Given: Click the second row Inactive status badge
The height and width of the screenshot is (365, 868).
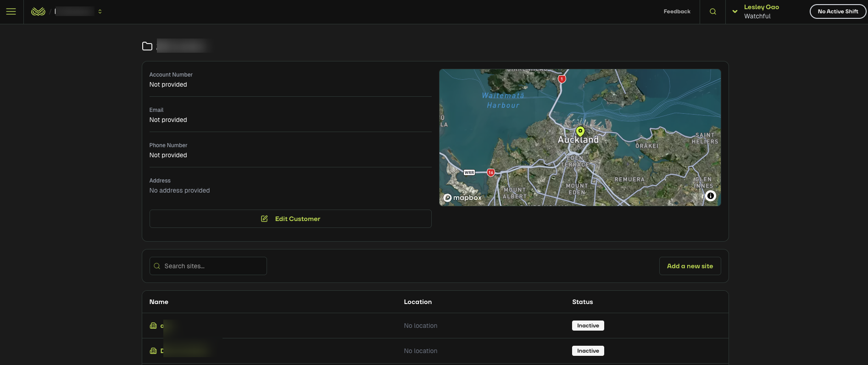Looking at the screenshot, I should [x=588, y=351].
